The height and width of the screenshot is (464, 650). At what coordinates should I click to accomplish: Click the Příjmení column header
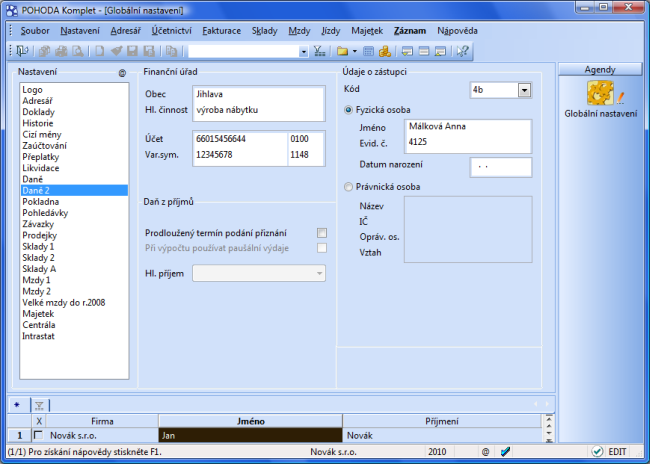point(441,421)
